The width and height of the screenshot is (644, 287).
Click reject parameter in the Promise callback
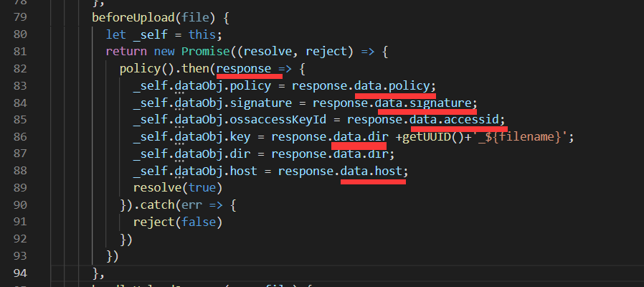(x=326, y=52)
